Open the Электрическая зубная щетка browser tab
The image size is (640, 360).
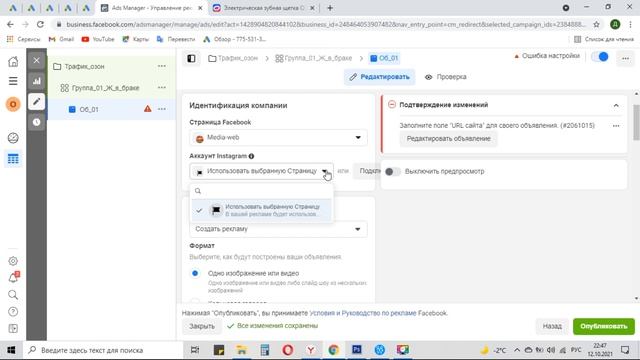[x=264, y=8]
